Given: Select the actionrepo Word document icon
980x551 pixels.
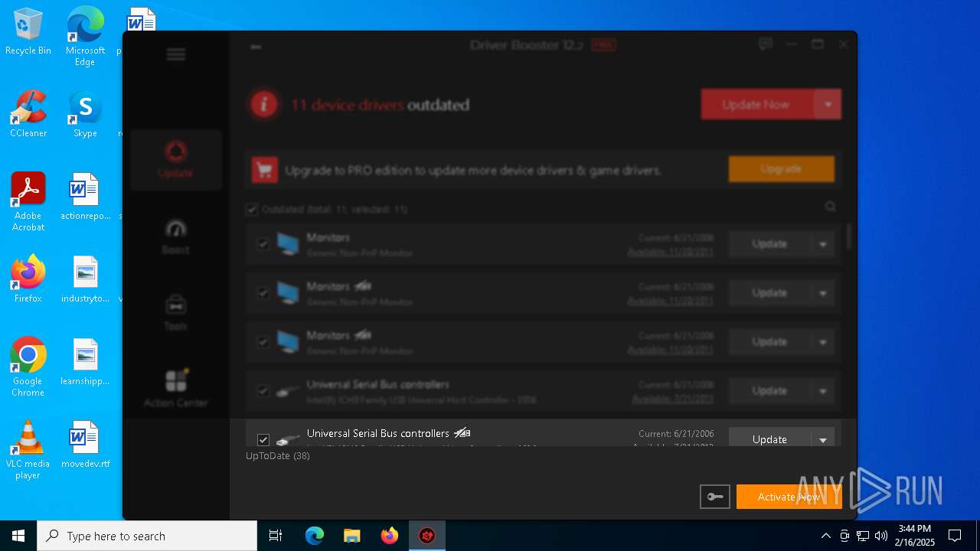Looking at the screenshot, I should [85, 196].
